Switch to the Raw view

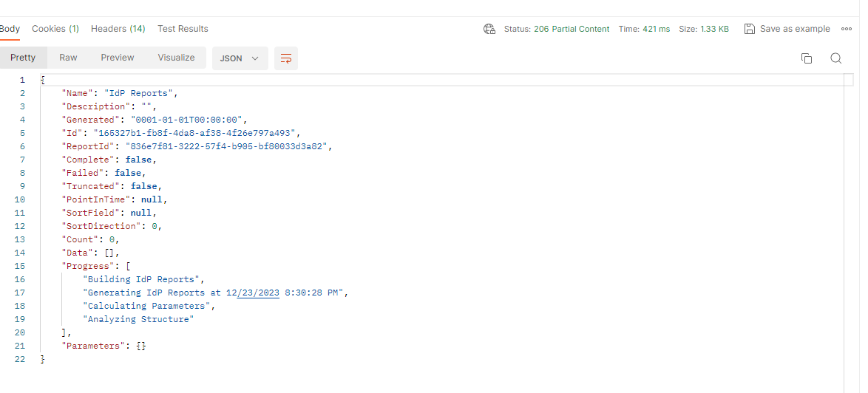68,58
